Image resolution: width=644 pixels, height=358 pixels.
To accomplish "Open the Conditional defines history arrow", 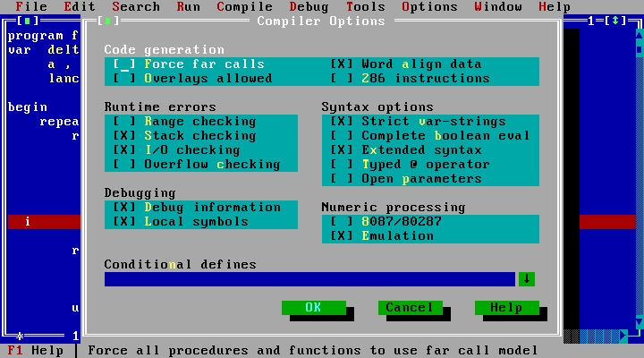I will (527, 279).
